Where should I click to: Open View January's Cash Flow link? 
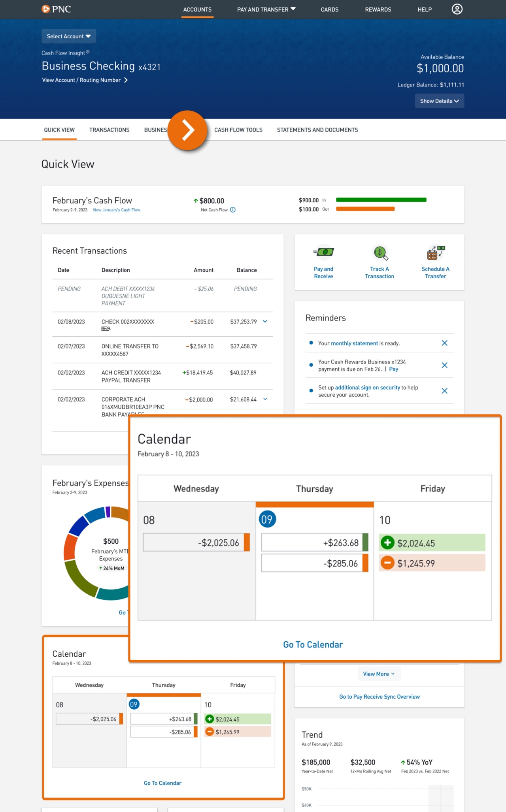(x=117, y=210)
